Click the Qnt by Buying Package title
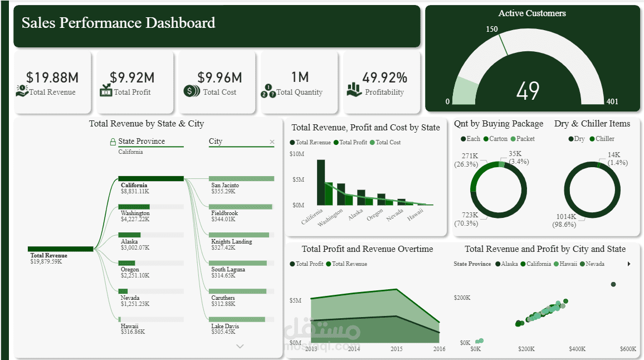 pos(499,124)
